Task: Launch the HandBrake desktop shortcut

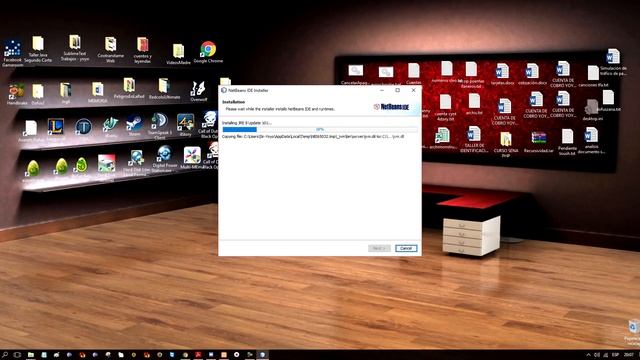Action: coord(17,95)
